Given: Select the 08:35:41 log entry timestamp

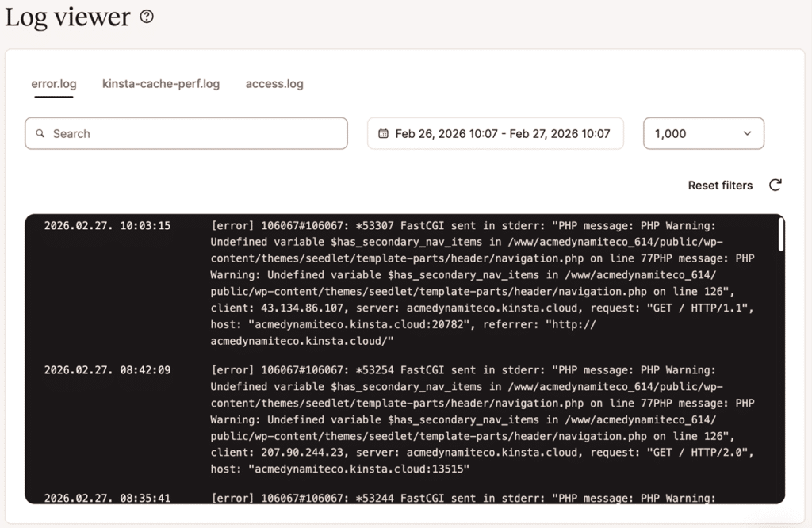Looking at the screenshot, I should [x=107, y=498].
